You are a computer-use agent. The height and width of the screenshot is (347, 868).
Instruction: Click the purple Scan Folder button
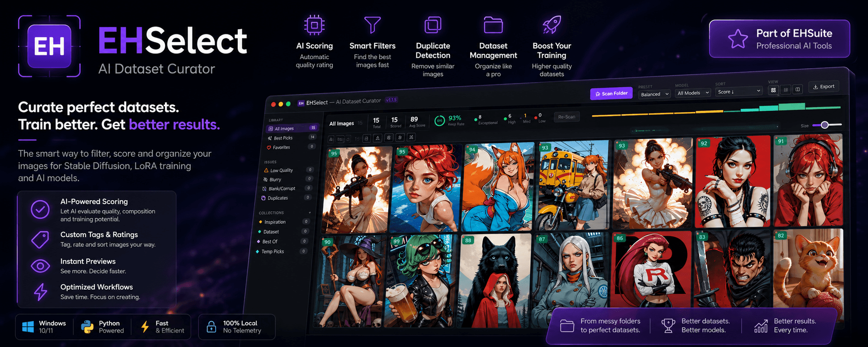611,94
